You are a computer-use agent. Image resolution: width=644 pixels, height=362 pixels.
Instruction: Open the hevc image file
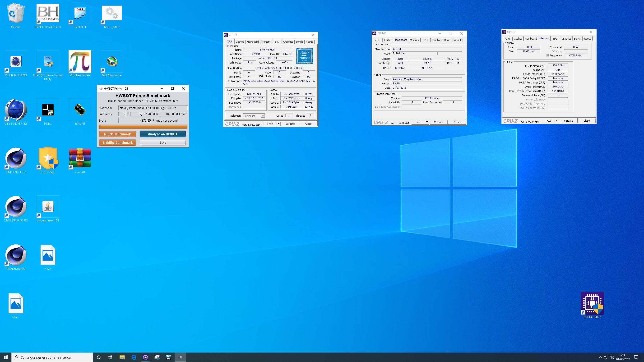coord(48,257)
